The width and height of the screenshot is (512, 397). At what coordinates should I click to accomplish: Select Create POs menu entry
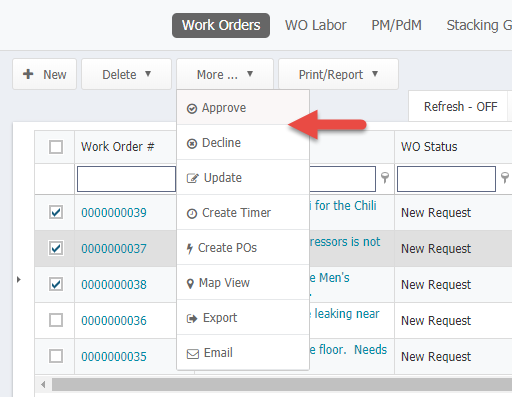click(243, 248)
